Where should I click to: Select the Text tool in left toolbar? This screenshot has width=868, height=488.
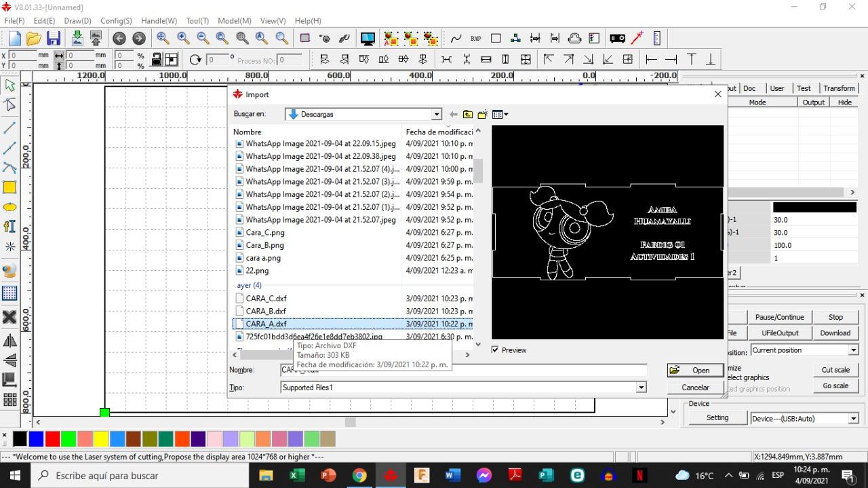(x=10, y=227)
